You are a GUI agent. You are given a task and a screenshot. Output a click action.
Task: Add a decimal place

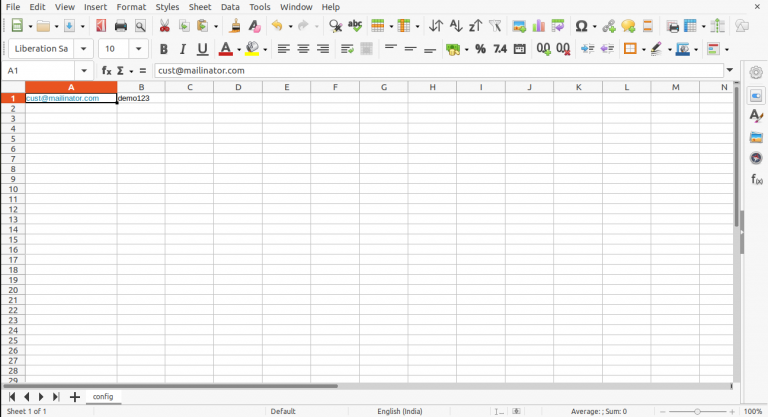click(543, 49)
